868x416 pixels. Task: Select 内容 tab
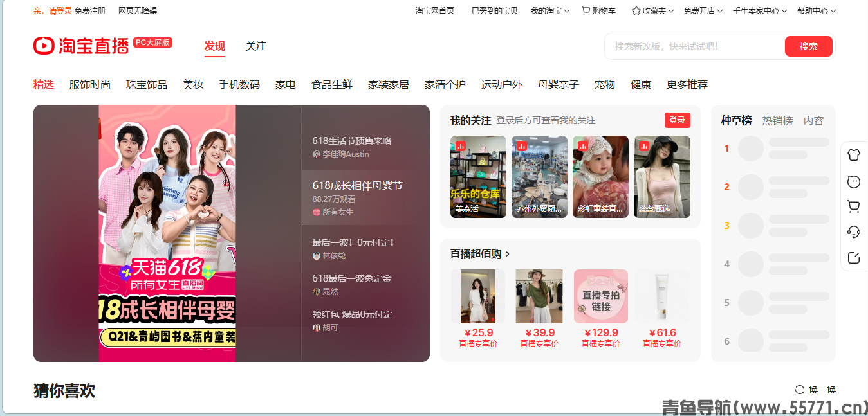coord(813,121)
